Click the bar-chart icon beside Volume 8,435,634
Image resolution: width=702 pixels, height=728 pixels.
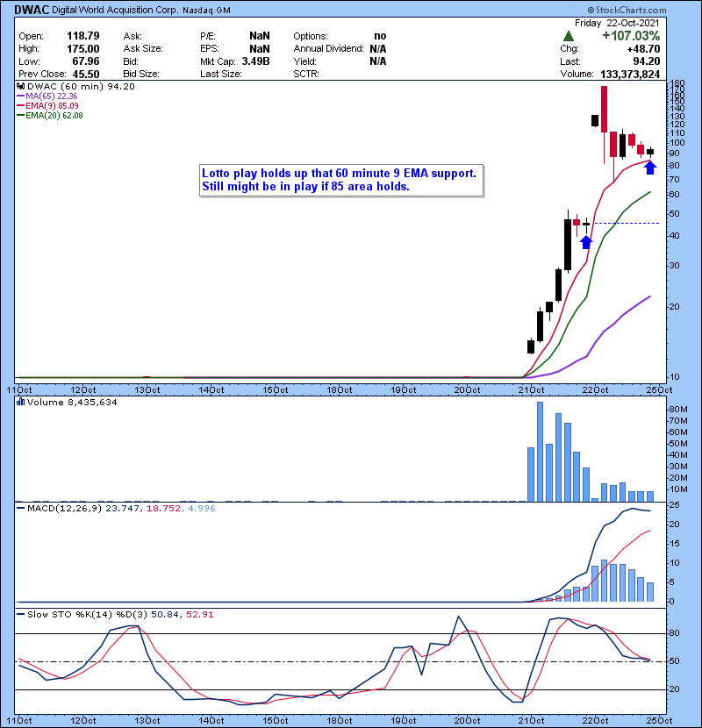(20, 402)
